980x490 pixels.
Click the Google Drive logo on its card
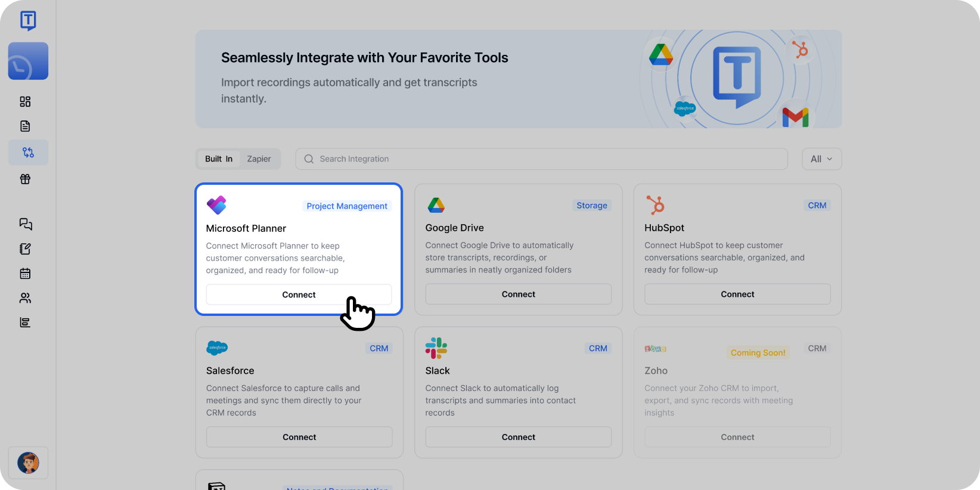coord(436,205)
